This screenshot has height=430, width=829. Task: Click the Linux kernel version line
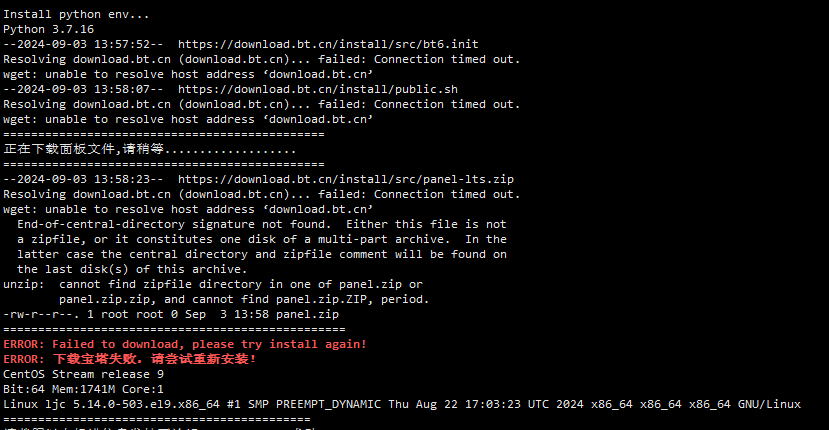(x=402, y=405)
